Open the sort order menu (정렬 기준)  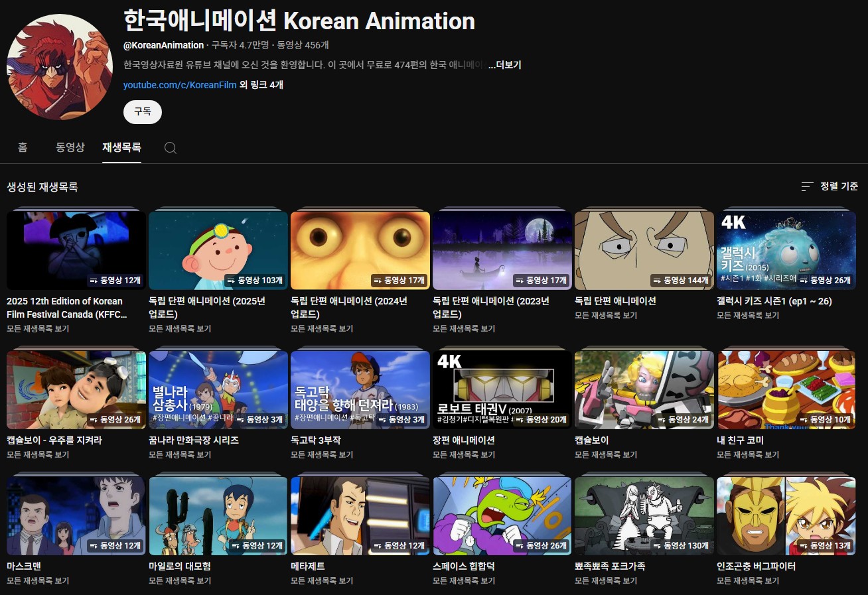point(830,186)
